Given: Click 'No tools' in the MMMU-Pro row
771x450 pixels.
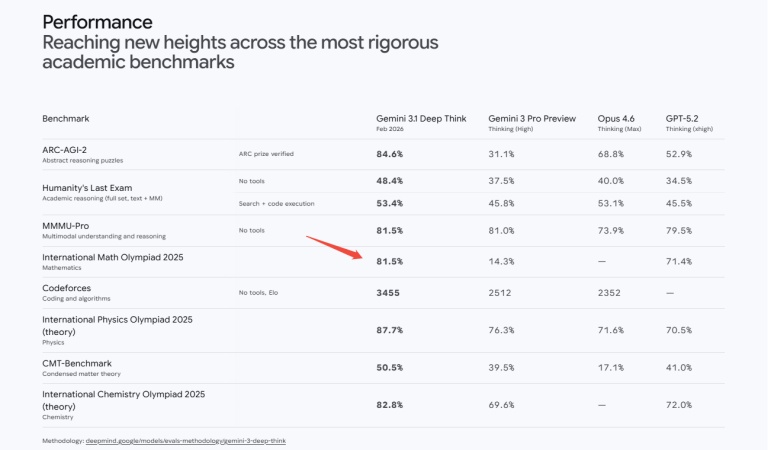Looking at the screenshot, I should tap(252, 230).
